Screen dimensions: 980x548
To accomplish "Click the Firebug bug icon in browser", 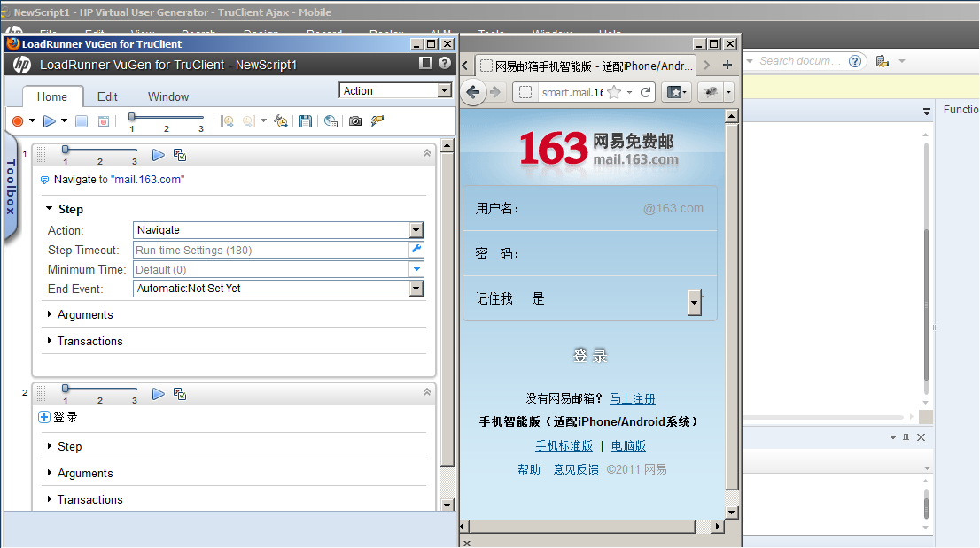I will 711,92.
